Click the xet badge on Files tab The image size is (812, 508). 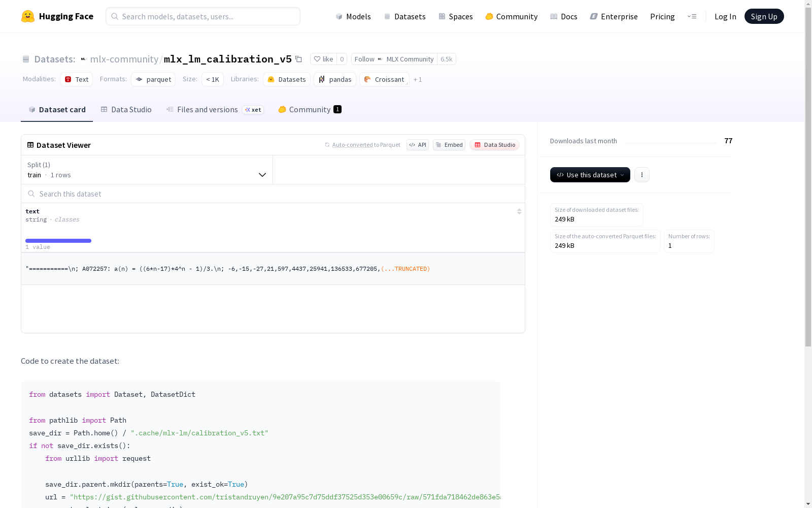(x=253, y=110)
